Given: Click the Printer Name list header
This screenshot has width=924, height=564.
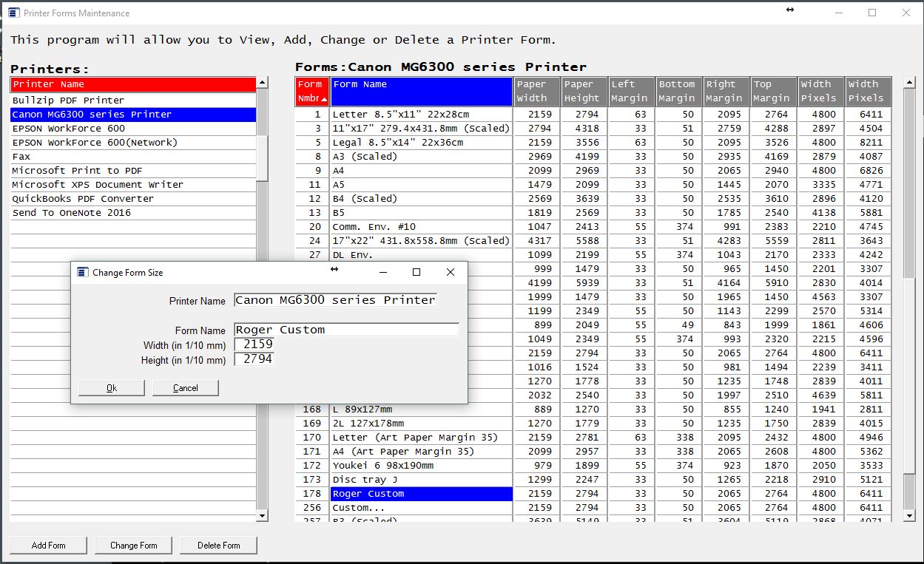Looking at the screenshot, I should point(133,84).
